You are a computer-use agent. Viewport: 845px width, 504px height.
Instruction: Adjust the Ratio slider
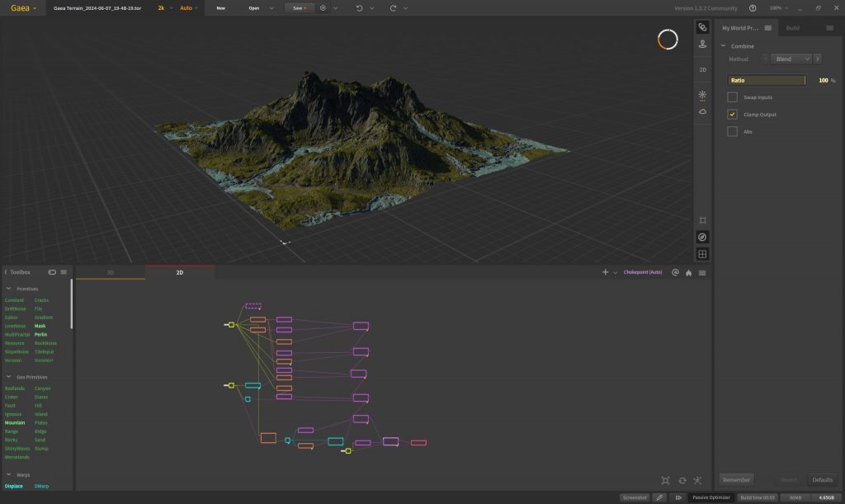767,80
